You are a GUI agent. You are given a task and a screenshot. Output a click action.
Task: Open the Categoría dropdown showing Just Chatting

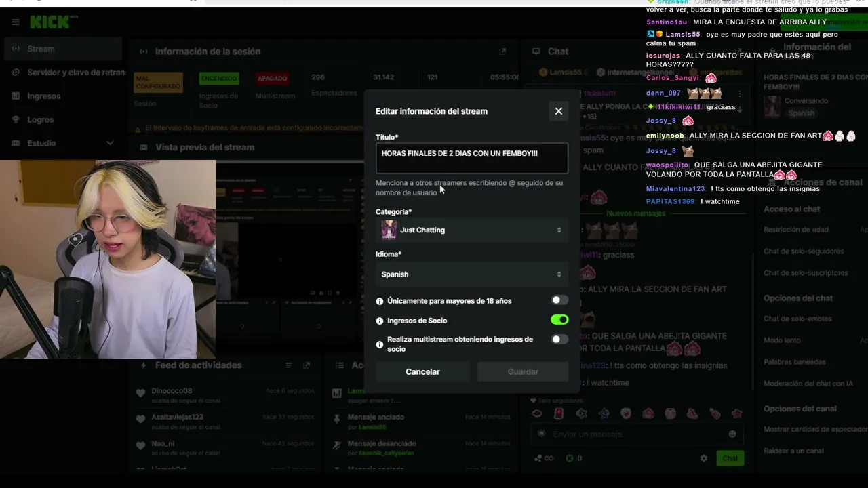(x=471, y=230)
